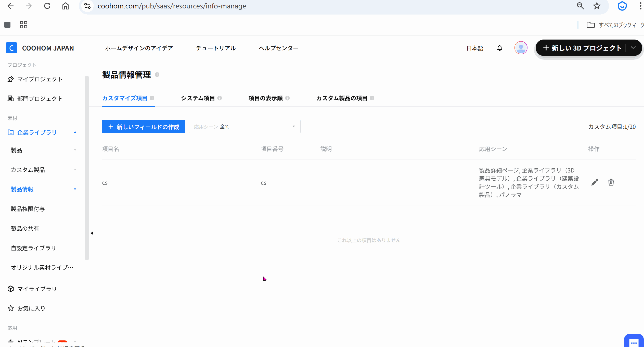The image size is (644, 347).
Task: Expand the 製品 submenu arrow
Action: [x=75, y=150]
